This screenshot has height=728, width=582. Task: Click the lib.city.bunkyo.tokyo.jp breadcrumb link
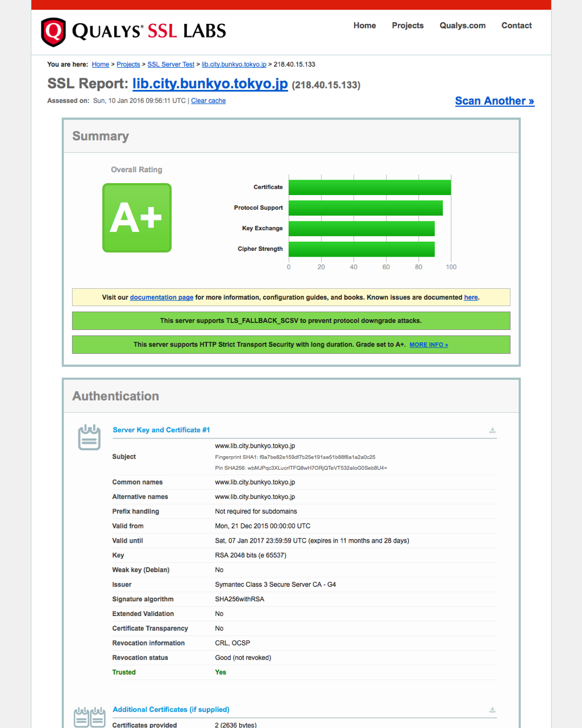(234, 64)
